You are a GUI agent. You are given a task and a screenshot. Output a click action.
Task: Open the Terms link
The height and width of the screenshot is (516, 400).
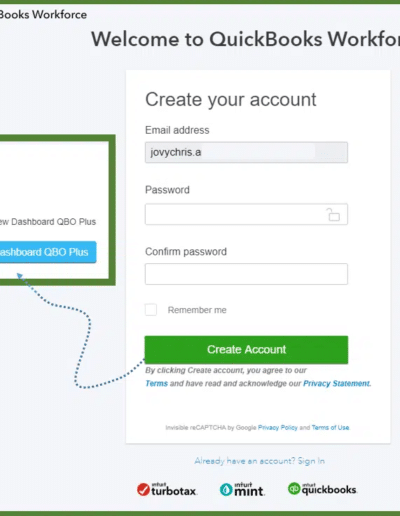pyautogui.click(x=156, y=384)
